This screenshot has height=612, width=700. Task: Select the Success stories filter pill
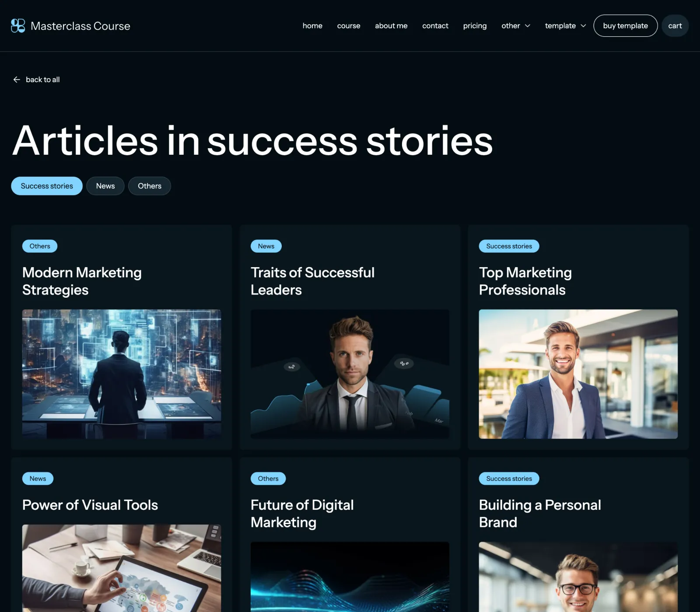tap(47, 186)
